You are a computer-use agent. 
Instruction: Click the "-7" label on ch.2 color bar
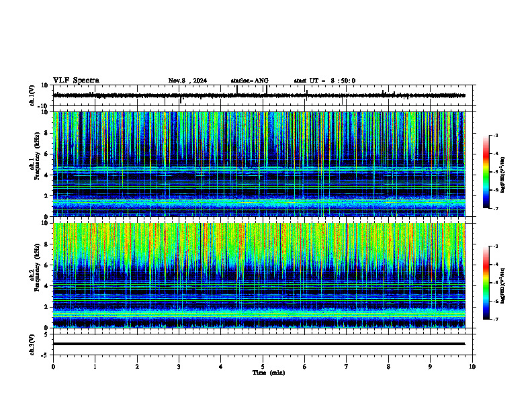coord(495,319)
